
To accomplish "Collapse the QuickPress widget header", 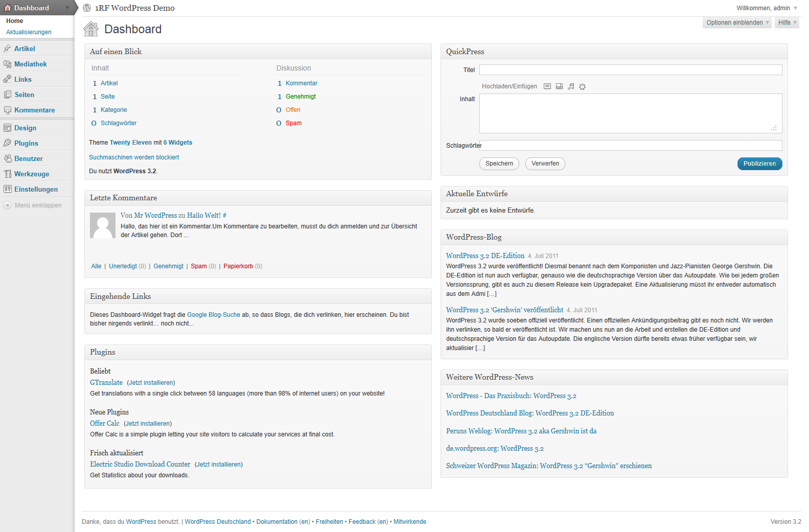I will pos(614,52).
